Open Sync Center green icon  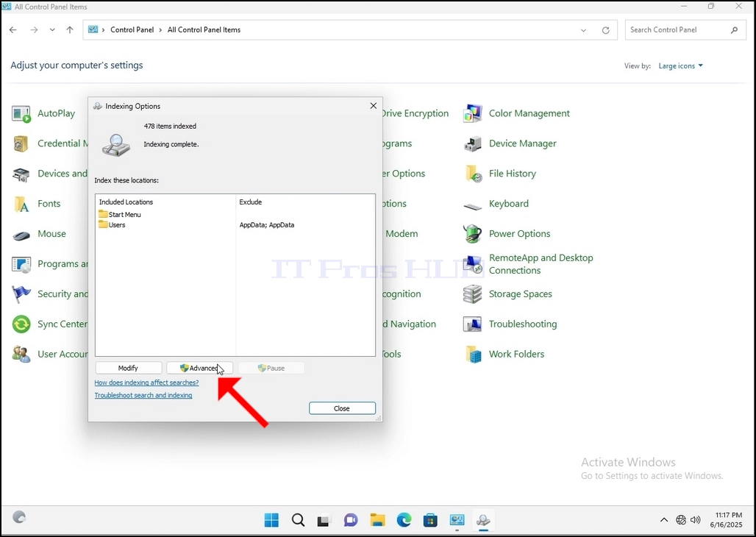[21, 324]
